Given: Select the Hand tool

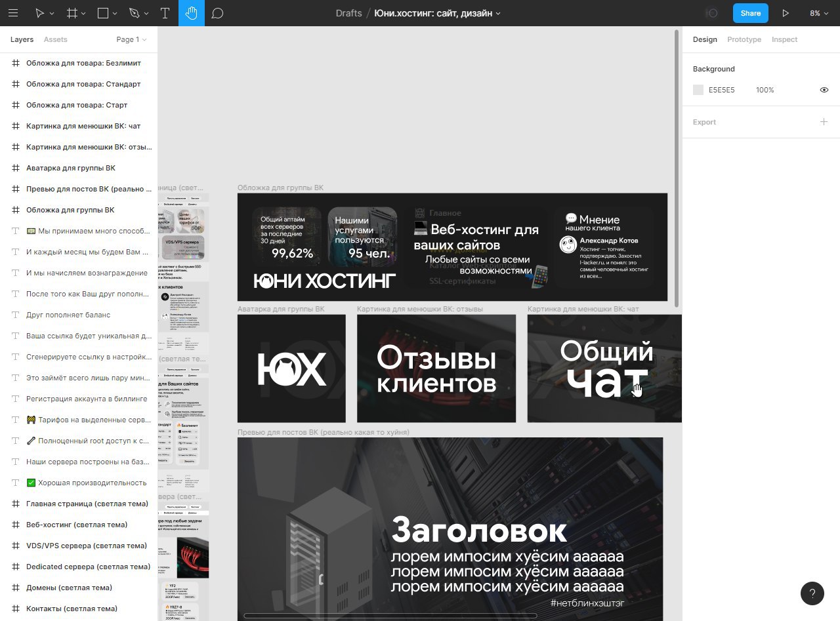Looking at the screenshot, I should [x=192, y=13].
